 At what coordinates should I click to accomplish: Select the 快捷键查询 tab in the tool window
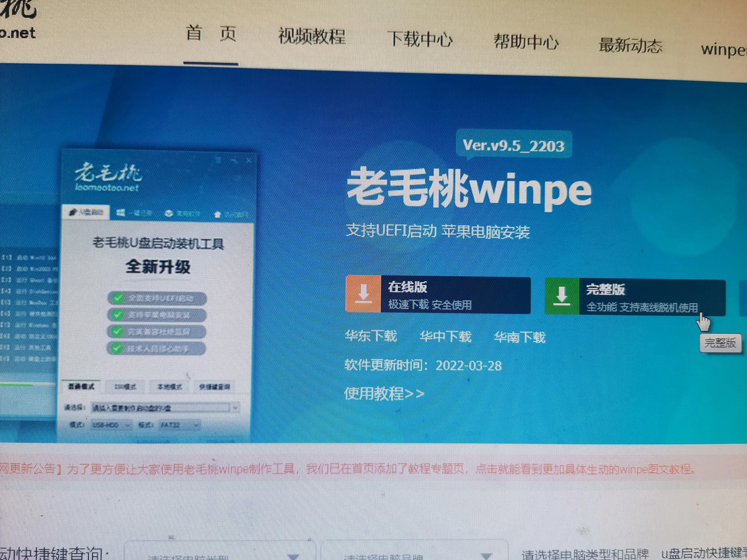click(x=214, y=387)
